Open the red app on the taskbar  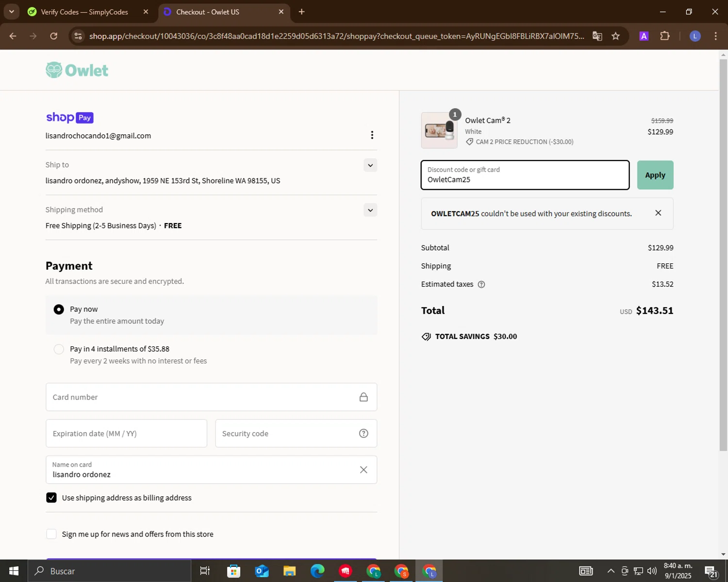345,571
